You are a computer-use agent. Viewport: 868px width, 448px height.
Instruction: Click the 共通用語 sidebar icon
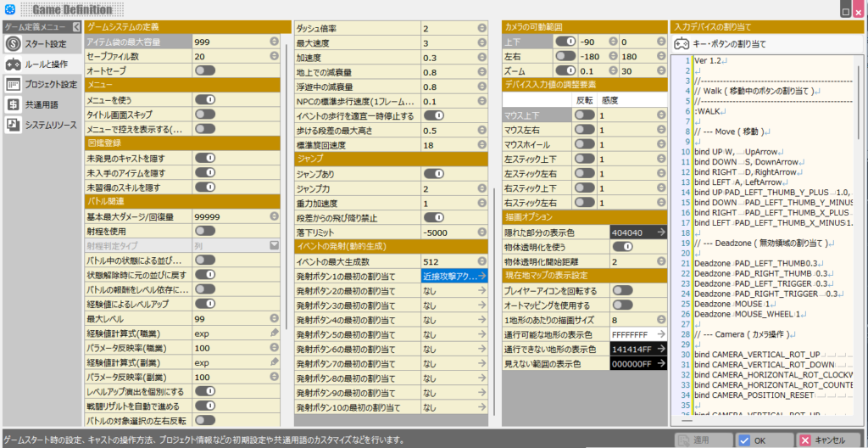click(13, 104)
